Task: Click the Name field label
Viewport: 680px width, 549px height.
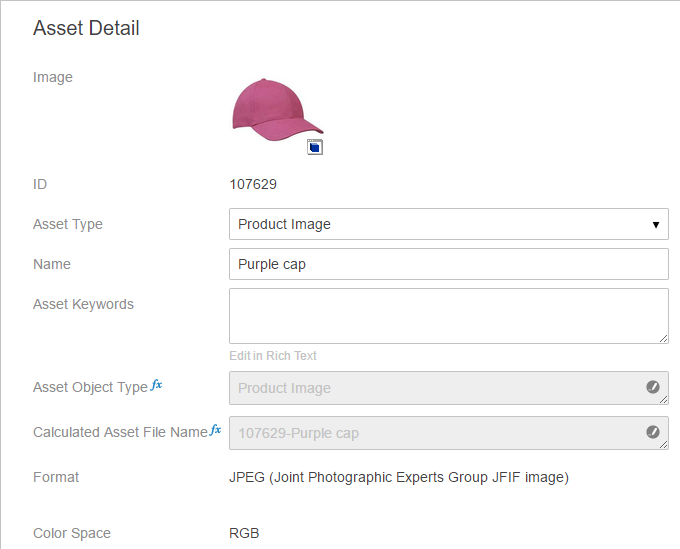Action: (52, 264)
